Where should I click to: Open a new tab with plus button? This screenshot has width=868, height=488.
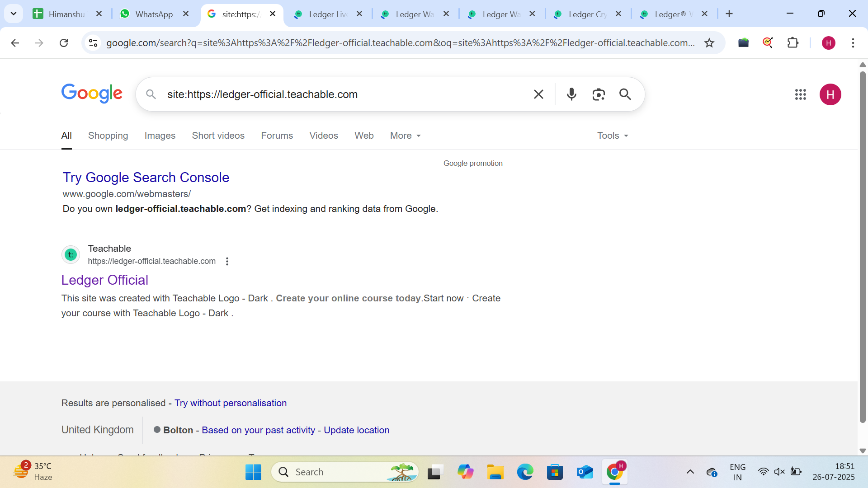point(729,14)
